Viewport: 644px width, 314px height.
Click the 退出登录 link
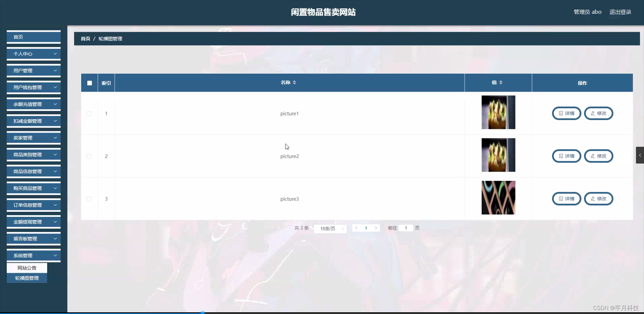620,12
